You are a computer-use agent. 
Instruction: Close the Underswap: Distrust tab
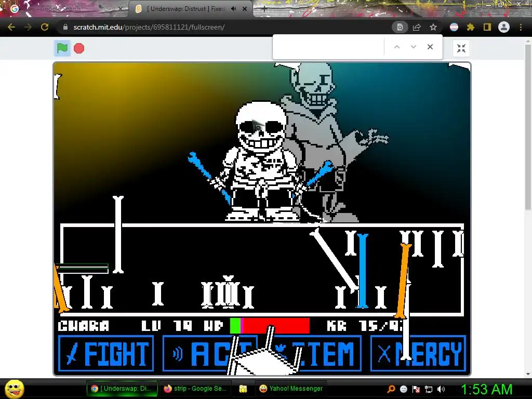pos(245,9)
